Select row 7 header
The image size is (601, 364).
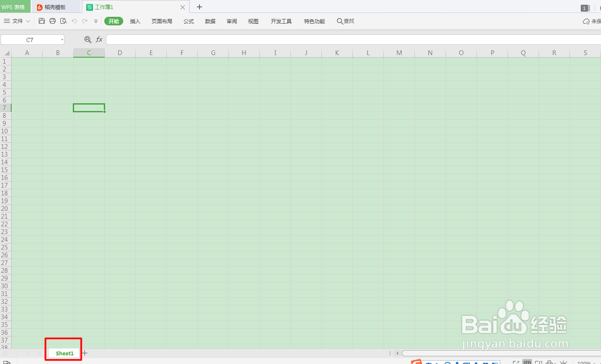click(6, 108)
